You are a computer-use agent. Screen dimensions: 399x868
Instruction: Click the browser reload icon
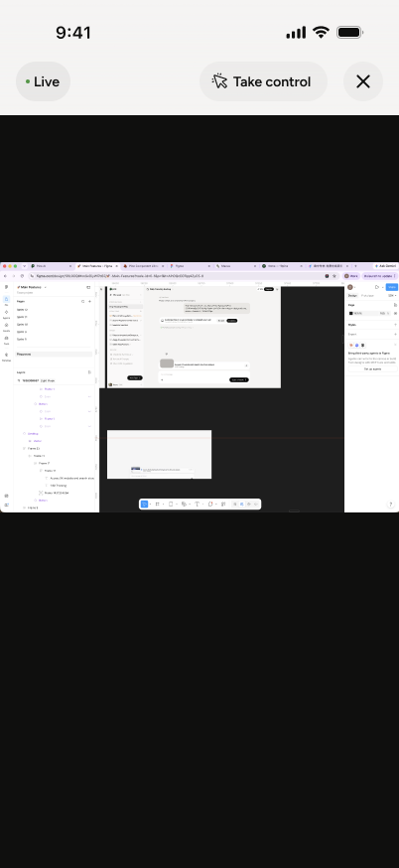22,276
